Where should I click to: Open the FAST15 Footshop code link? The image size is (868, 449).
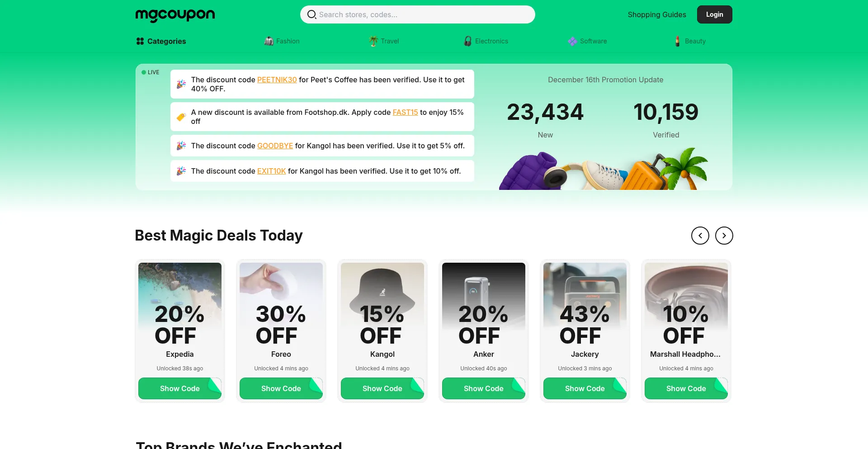point(405,112)
